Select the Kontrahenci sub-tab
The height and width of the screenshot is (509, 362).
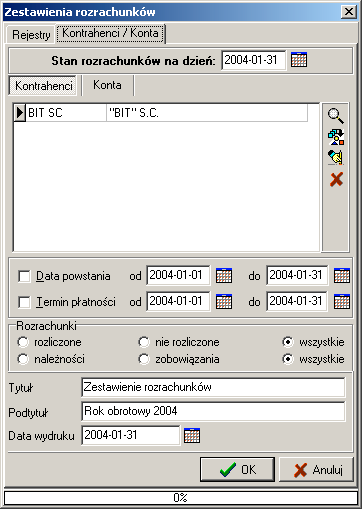[x=44, y=86]
